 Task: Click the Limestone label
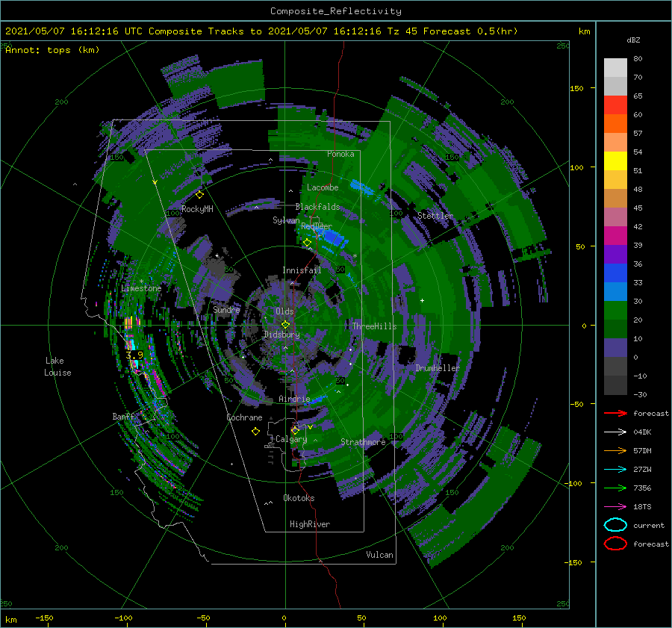point(141,288)
